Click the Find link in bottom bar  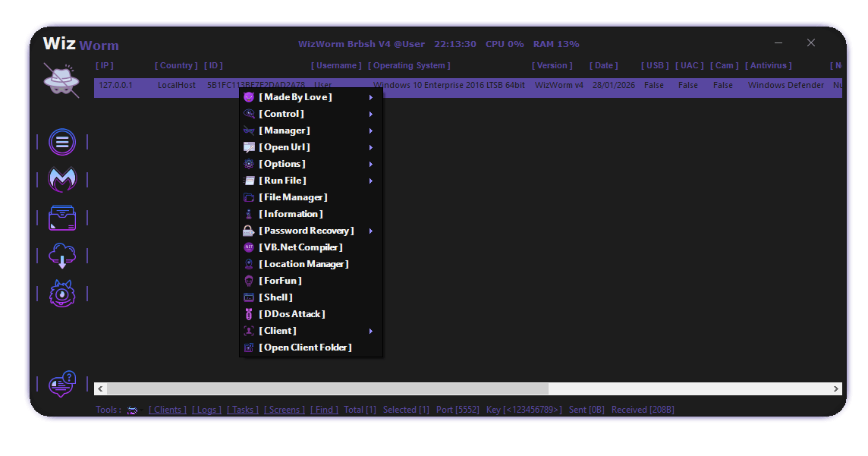click(325, 410)
